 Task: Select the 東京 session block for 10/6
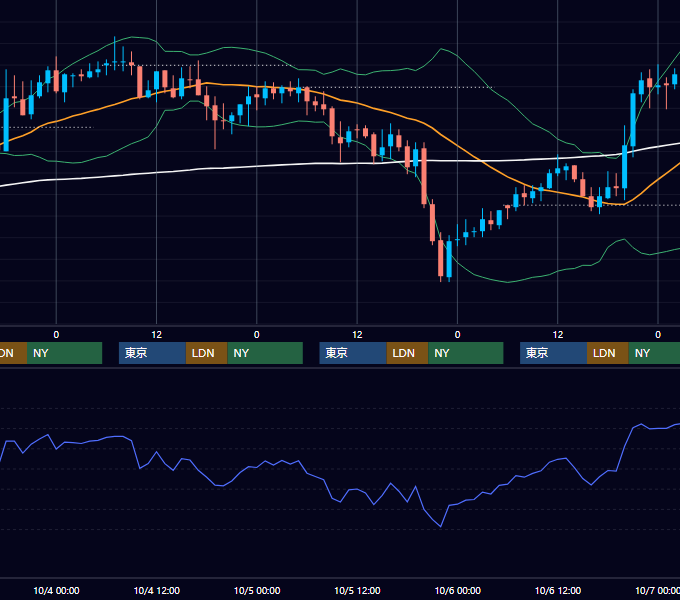(x=553, y=353)
